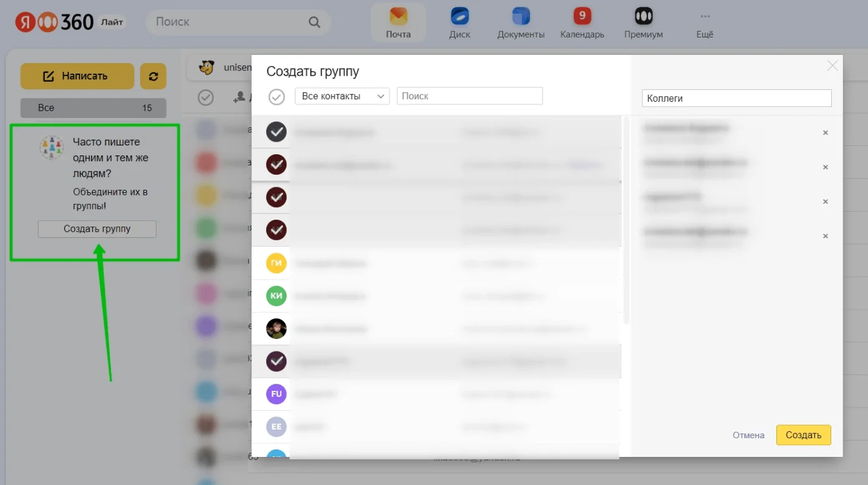Toggle the select-all circle in Создать группу dialog

click(x=276, y=97)
